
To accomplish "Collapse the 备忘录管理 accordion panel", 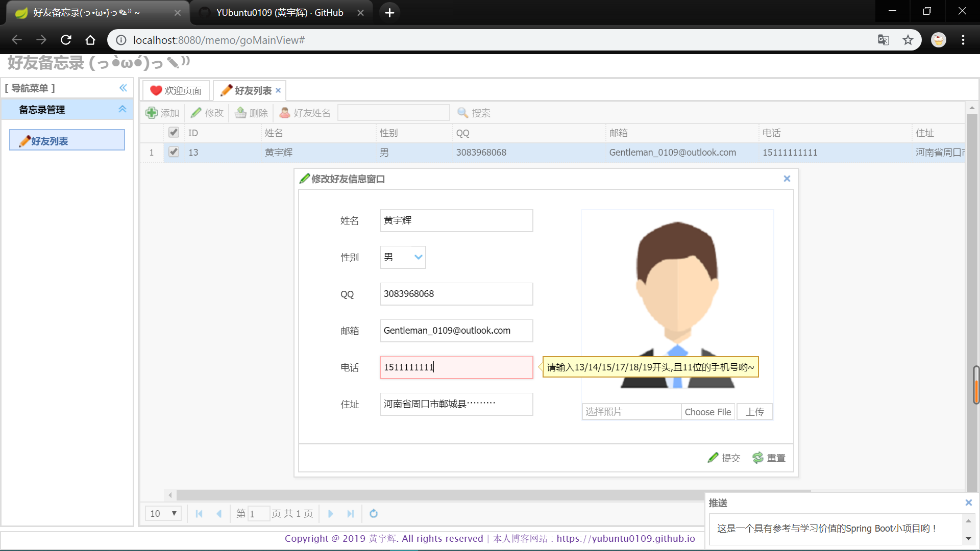I will (x=122, y=109).
